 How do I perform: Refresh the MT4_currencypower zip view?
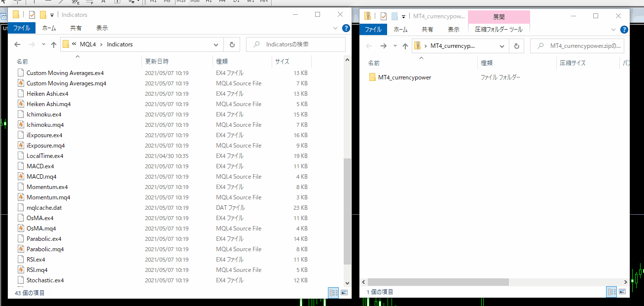(516, 46)
